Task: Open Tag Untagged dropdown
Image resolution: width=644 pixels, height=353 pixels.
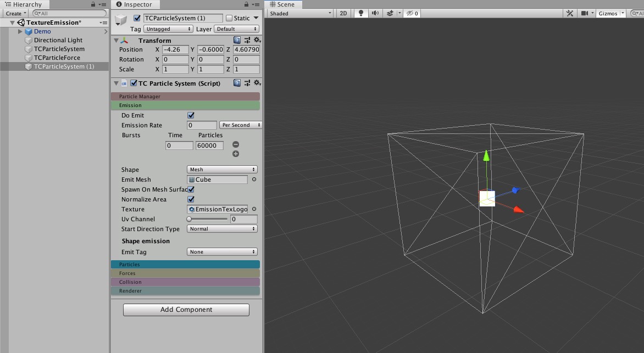Action: (x=168, y=29)
